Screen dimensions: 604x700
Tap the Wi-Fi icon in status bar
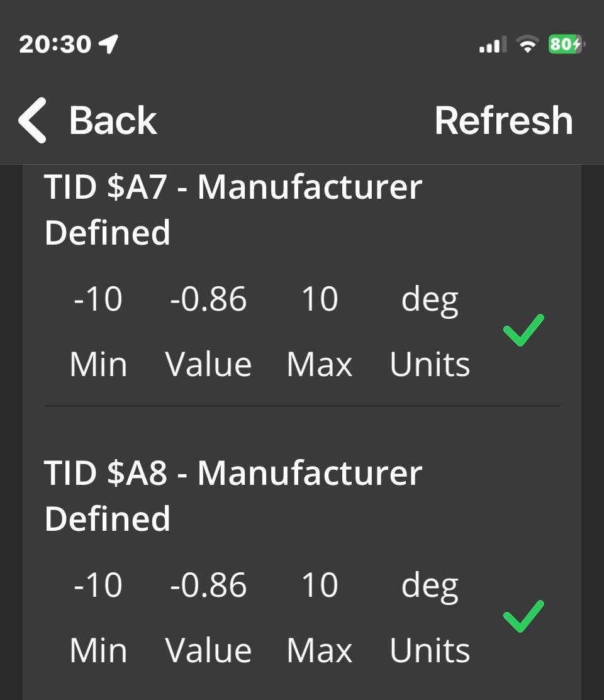point(526,45)
